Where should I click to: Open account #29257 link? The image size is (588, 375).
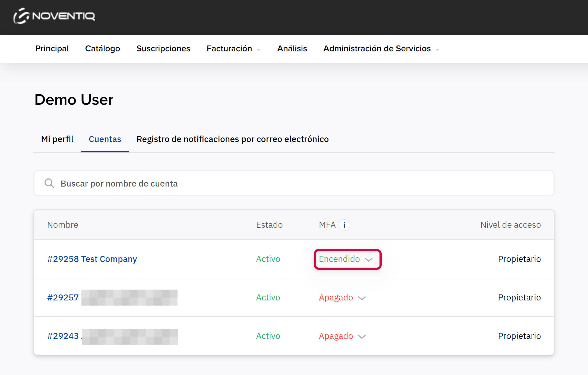click(x=63, y=298)
